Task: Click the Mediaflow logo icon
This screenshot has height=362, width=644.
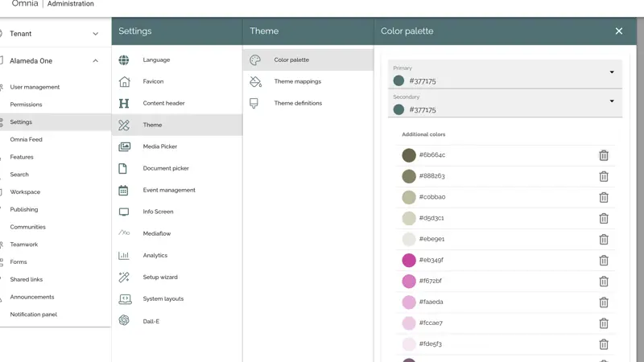Action: click(x=124, y=232)
